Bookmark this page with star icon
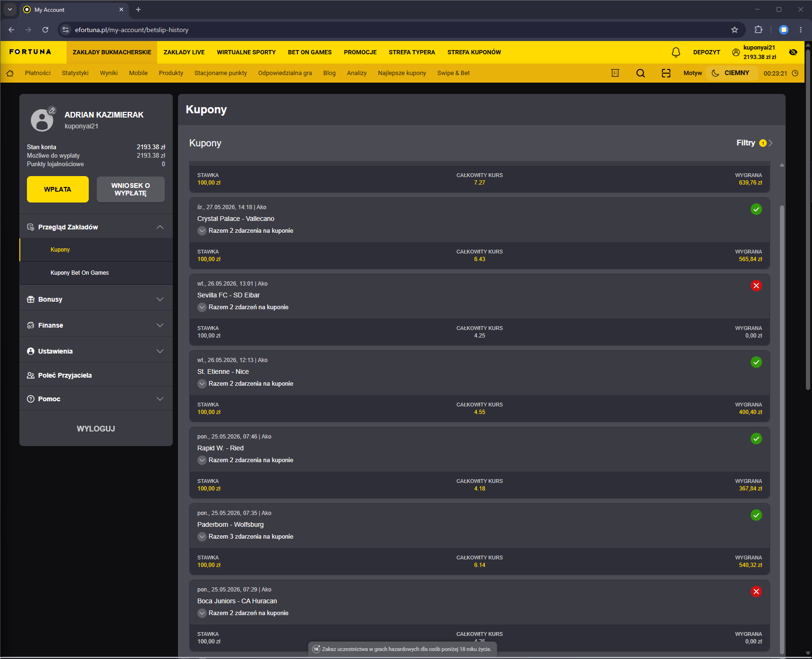Image resolution: width=812 pixels, height=659 pixels. click(735, 30)
